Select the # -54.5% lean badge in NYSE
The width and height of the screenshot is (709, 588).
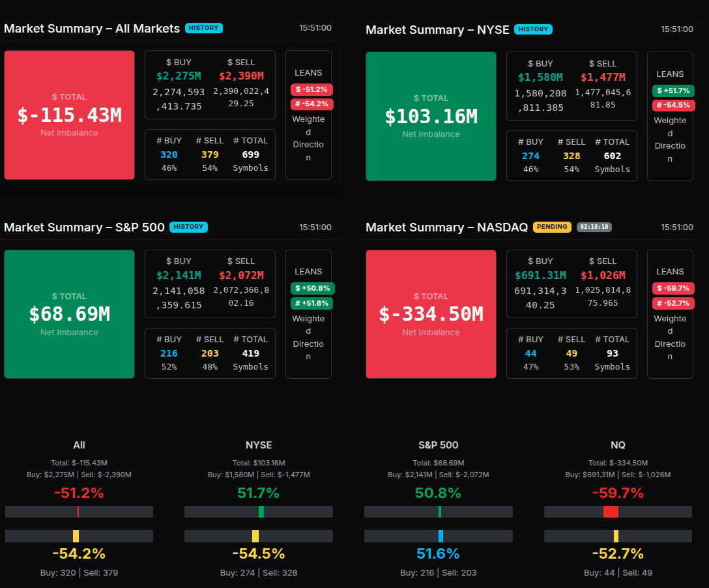(673, 105)
